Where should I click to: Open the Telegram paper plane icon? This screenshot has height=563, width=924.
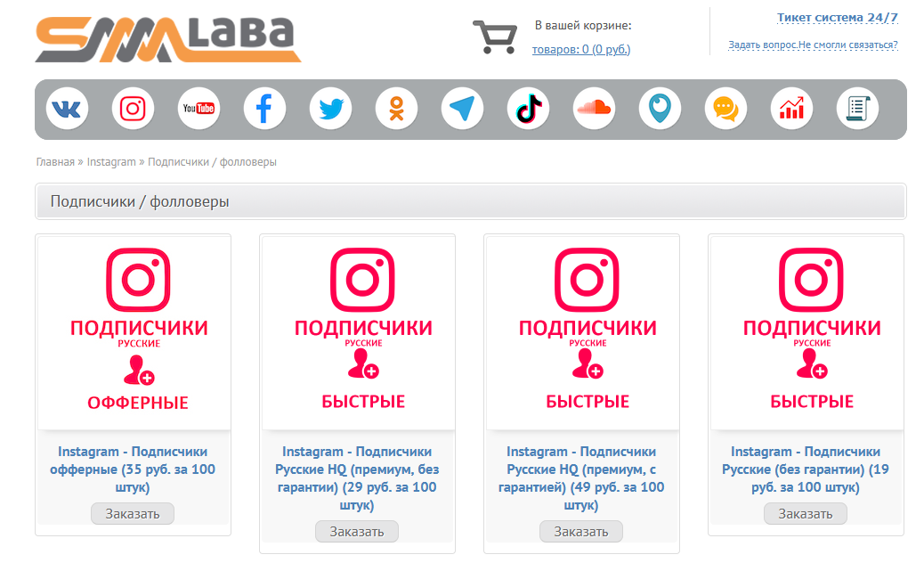tap(463, 109)
